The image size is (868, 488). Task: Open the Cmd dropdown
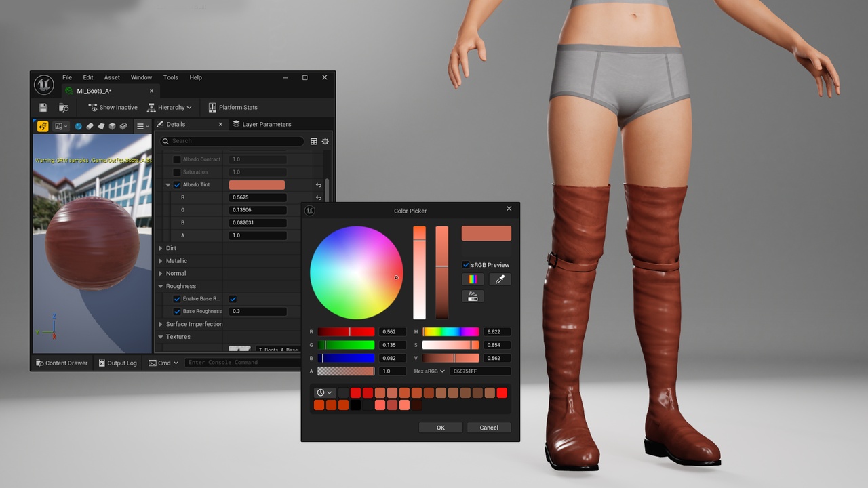163,363
